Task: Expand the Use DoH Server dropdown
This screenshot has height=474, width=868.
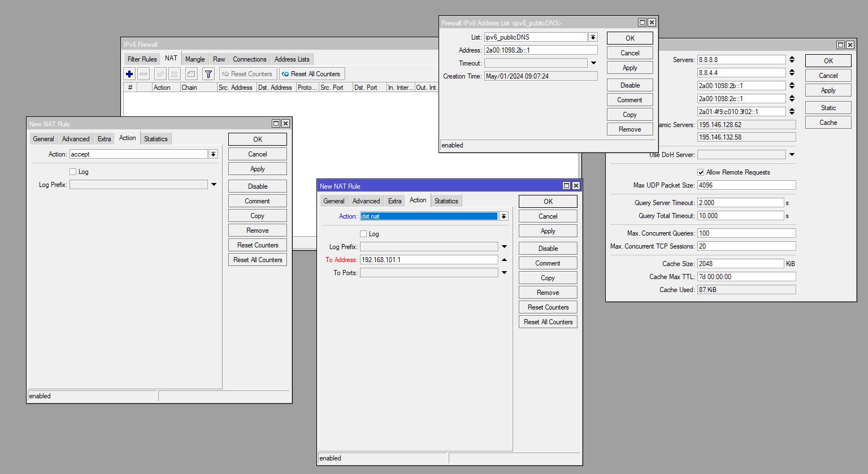Action: 791,154
